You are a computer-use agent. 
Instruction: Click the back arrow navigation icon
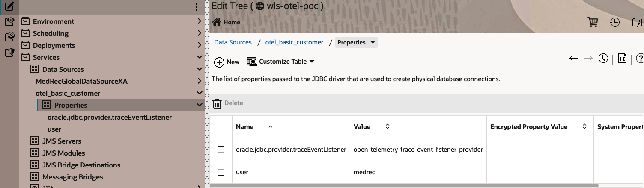point(574,58)
